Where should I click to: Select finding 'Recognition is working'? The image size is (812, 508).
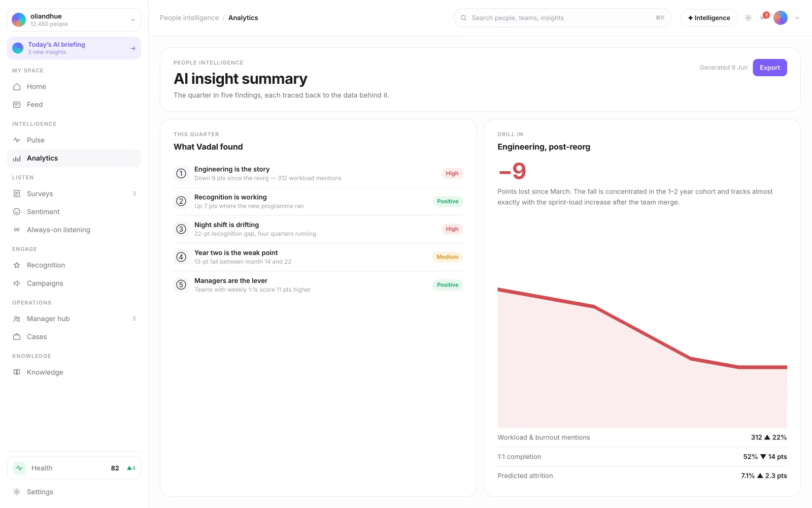[x=318, y=202]
